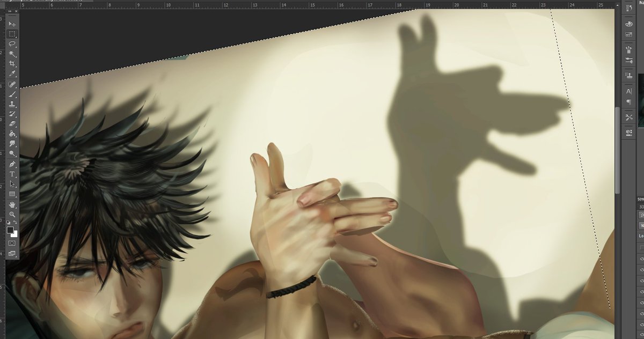Screen dimensions: 644x339
Task: Pick the Lasso tool
Action: point(12,44)
